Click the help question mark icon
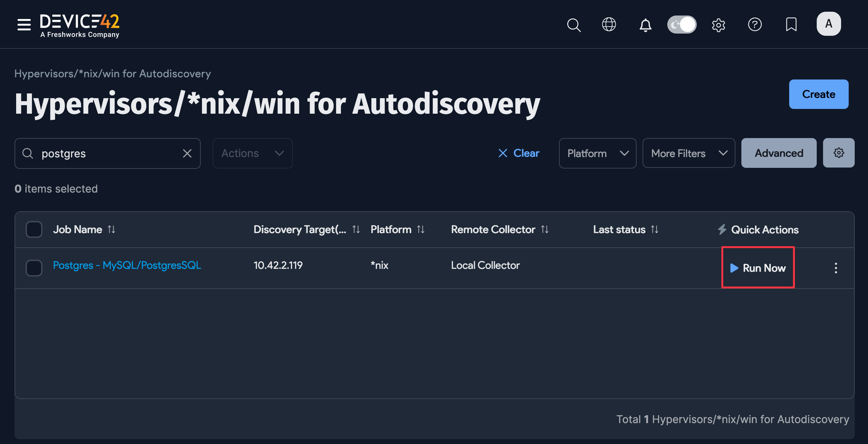This screenshot has width=868, height=444. [x=755, y=25]
